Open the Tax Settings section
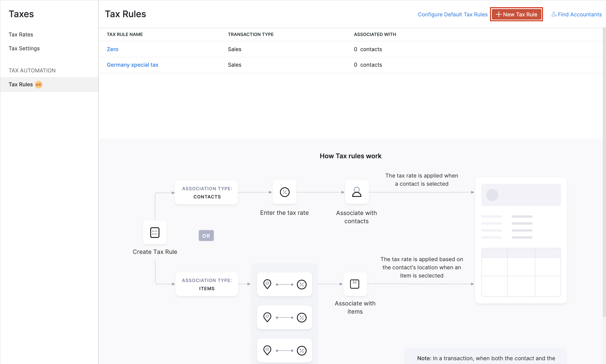The width and height of the screenshot is (606, 364). [x=24, y=48]
